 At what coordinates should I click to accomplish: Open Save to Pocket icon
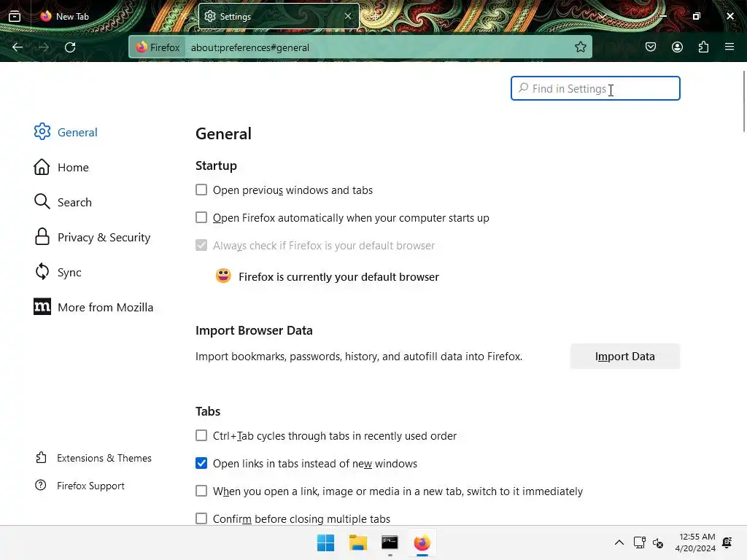[651, 47]
